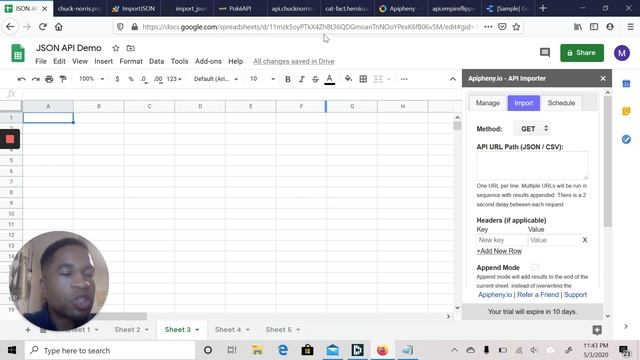Open the borders menu
Screen dimensions: 640x360
click(363, 79)
